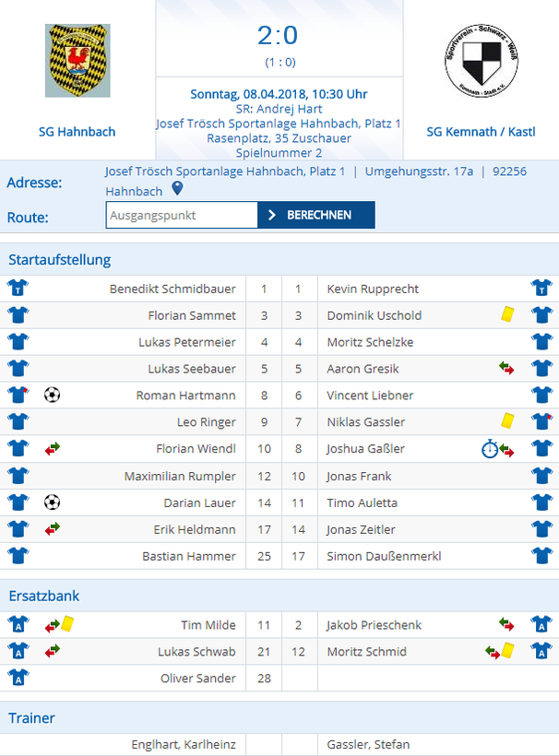The width and height of the screenshot is (559, 756).
Task: Click the SG Kemnath / Kastl club logo
Action: pos(481,61)
